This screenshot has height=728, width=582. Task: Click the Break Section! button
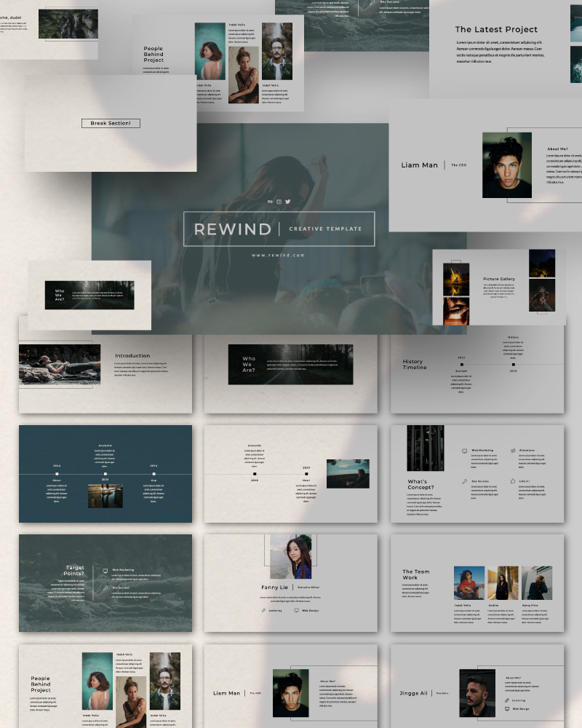110,123
